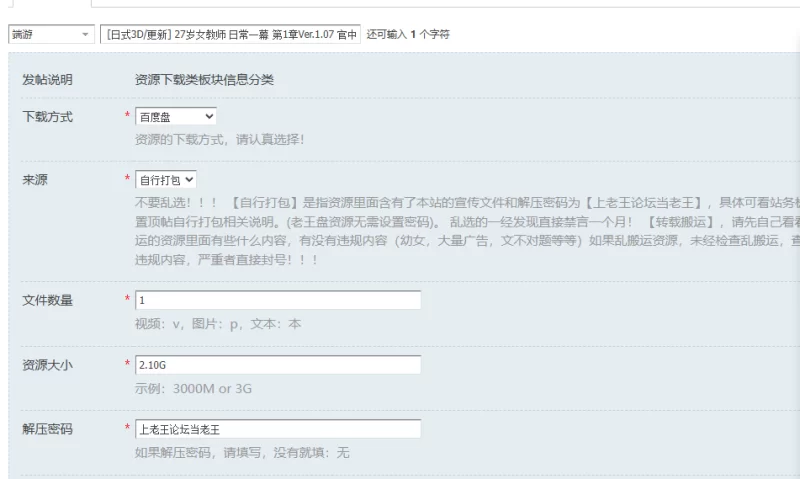Screen dimensions: 800x479
Task: Open the 端游 thread category dropdown
Action: point(51,34)
